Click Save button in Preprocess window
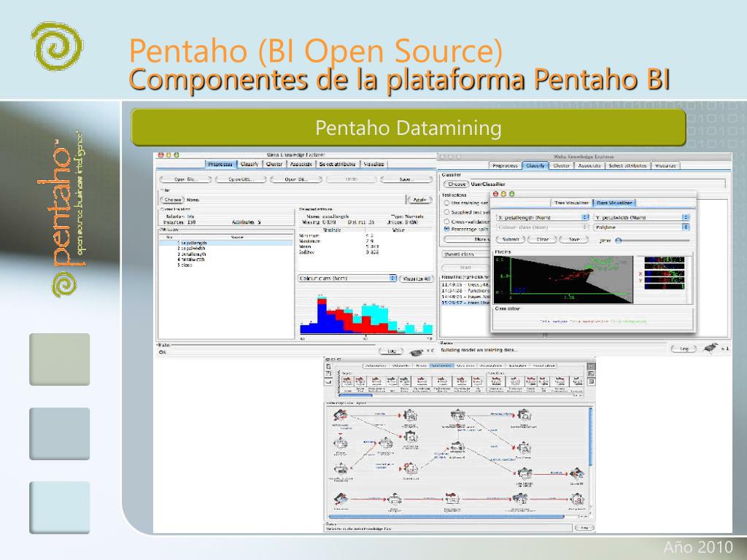 point(406,179)
